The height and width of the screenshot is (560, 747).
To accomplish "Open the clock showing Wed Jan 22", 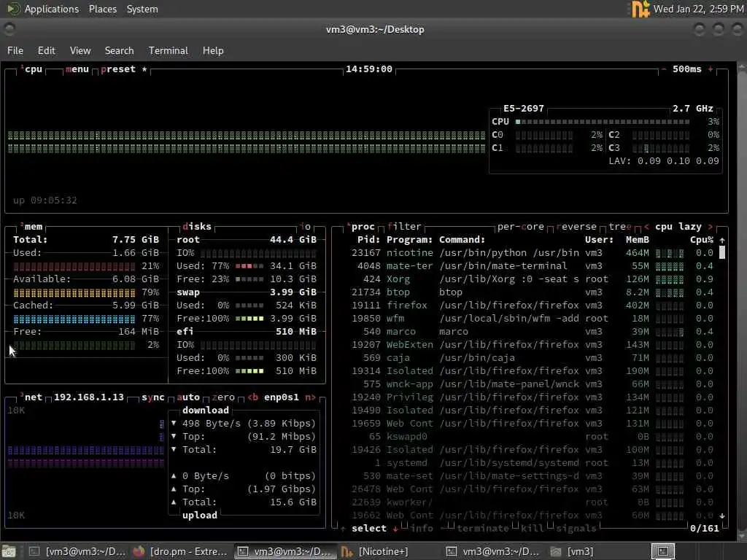I will pos(698,9).
